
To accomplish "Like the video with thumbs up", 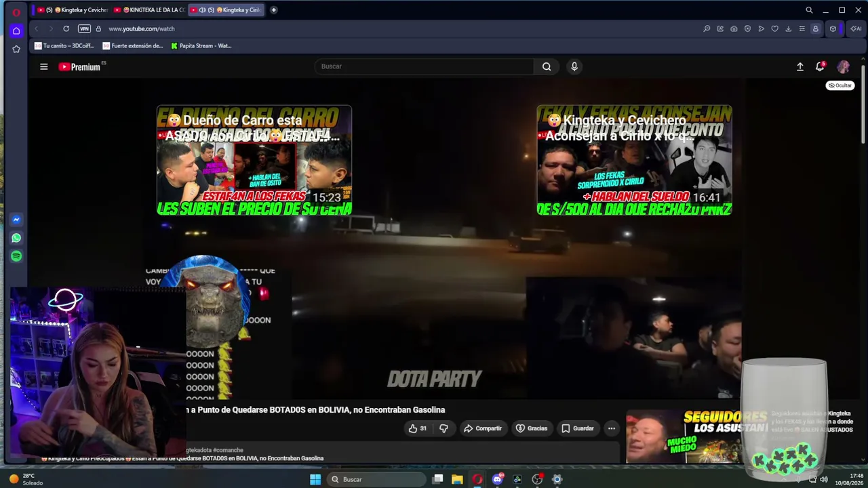I will (418, 428).
